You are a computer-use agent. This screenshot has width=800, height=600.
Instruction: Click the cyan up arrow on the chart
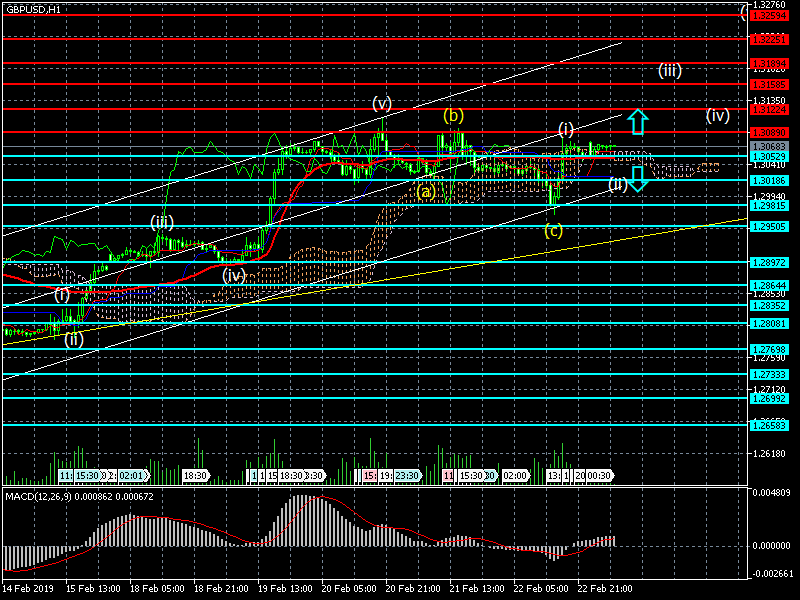(638, 122)
